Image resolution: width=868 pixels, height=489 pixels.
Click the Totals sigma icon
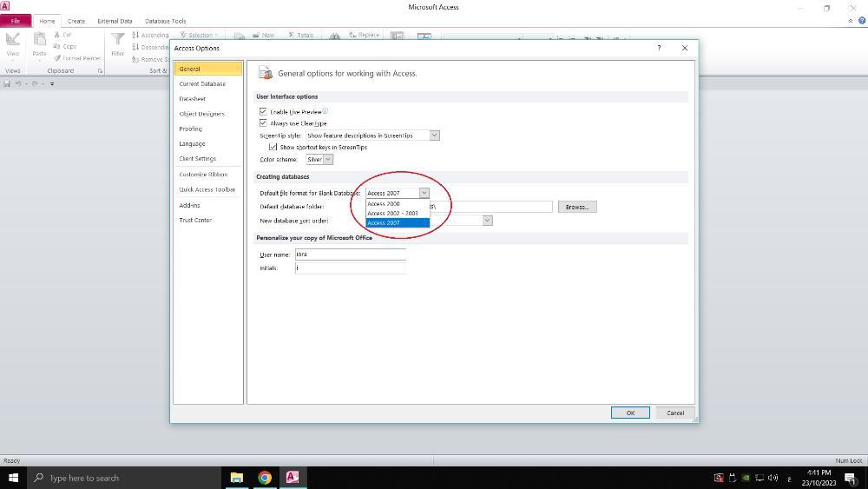click(292, 35)
